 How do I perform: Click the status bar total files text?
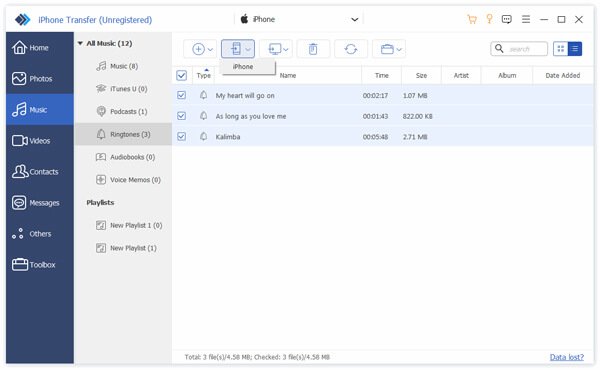257,357
